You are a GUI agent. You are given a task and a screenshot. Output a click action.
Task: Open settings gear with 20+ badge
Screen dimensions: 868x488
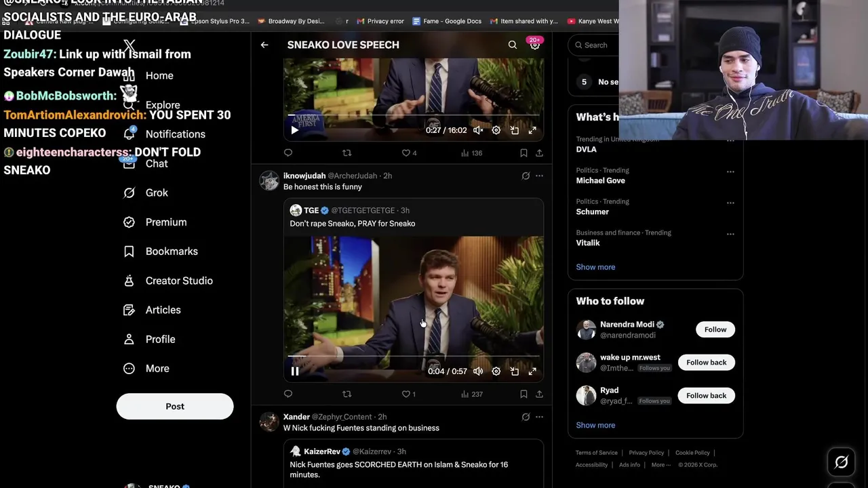(x=534, y=44)
